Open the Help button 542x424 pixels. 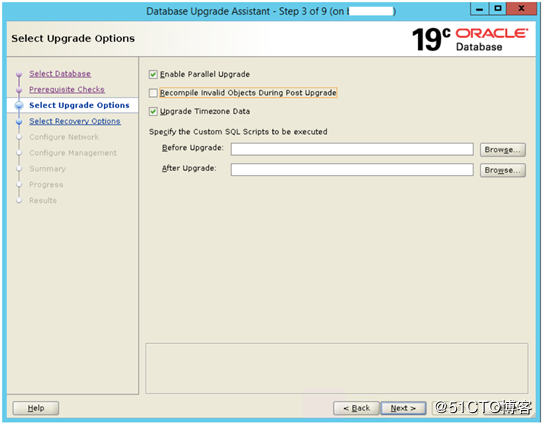[36, 408]
